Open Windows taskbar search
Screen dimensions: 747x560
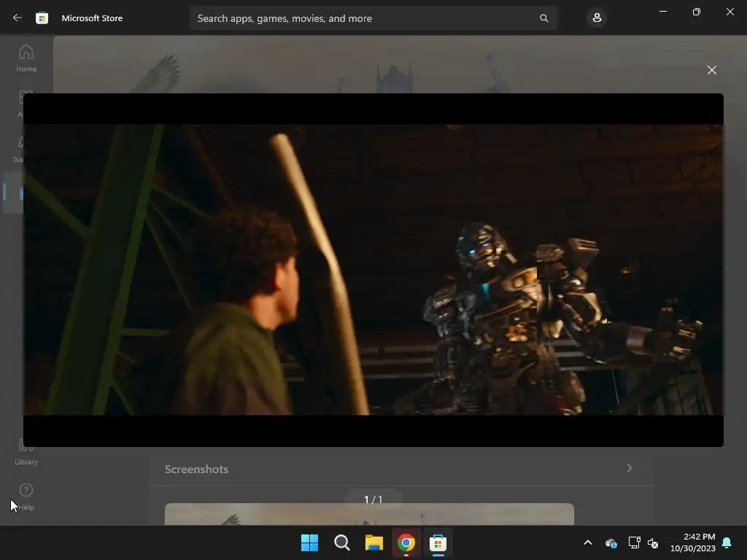click(x=341, y=542)
